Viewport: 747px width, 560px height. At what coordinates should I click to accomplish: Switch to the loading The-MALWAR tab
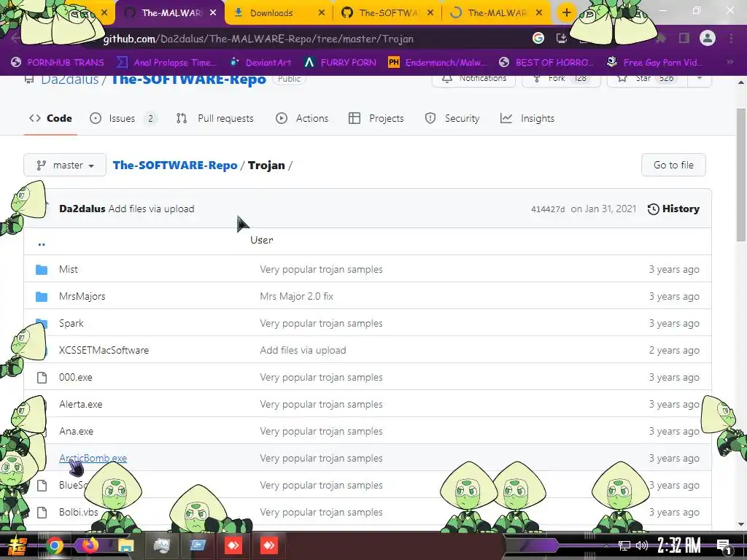pos(495,13)
